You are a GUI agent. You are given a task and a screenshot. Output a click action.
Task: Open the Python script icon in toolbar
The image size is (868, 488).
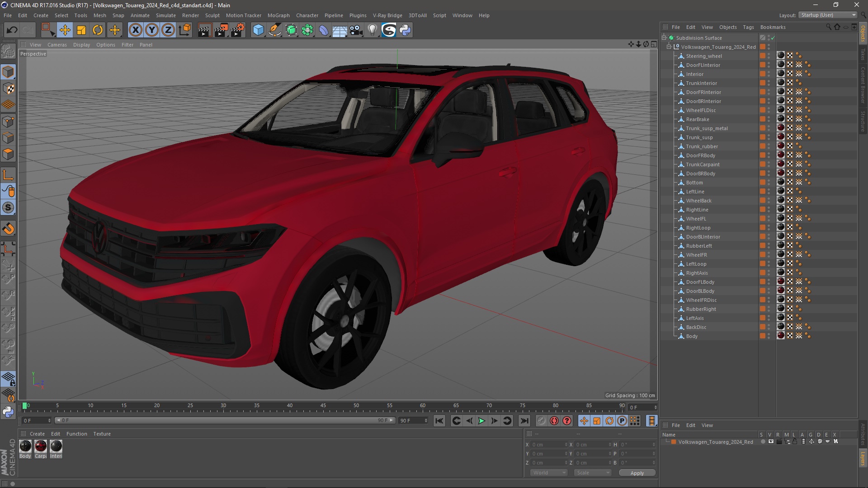coord(406,30)
